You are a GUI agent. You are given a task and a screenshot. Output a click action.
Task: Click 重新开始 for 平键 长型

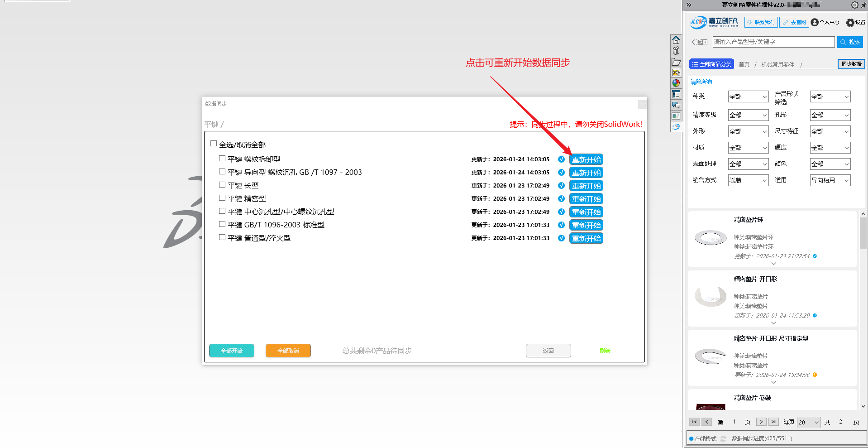click(586, 186)
